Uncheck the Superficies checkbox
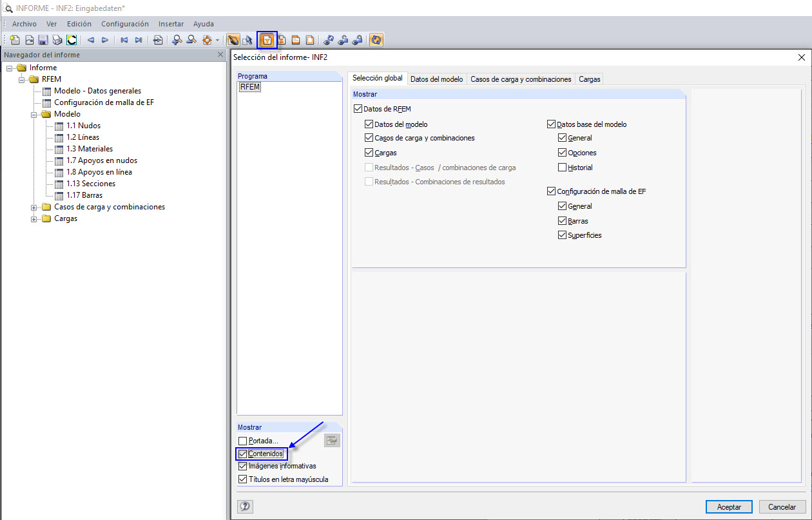 click(563, 235)
